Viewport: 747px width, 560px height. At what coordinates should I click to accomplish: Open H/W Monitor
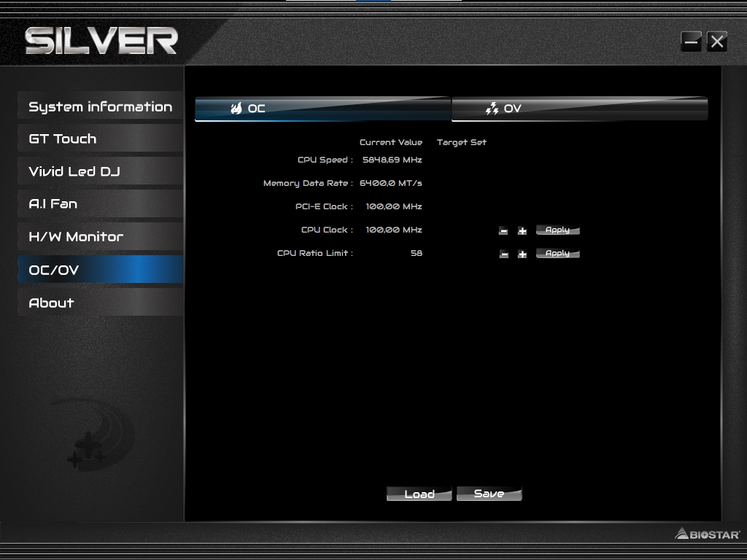(101, 237)
